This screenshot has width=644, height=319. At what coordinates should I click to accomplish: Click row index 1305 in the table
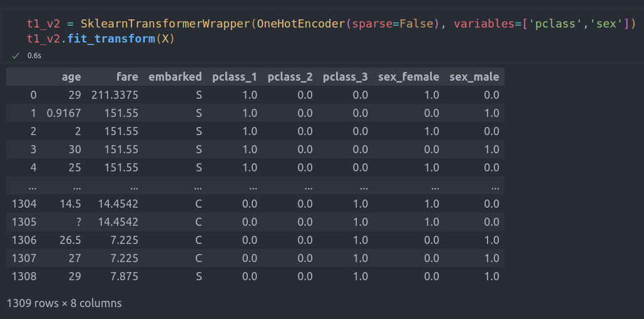tap(24, 222)
